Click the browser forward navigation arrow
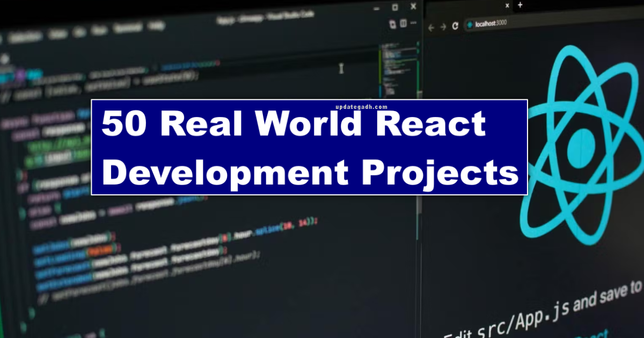 point(443,26)
